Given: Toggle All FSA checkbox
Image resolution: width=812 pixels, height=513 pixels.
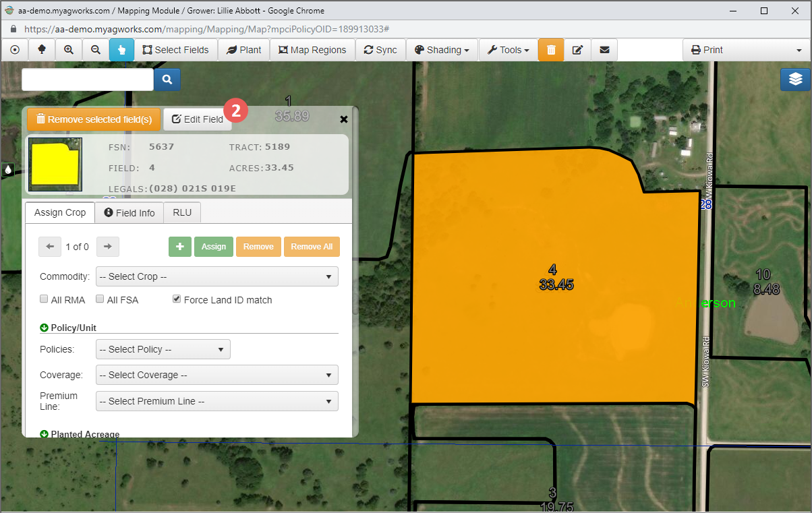Looking at the screenshot, I should point(100,299).
